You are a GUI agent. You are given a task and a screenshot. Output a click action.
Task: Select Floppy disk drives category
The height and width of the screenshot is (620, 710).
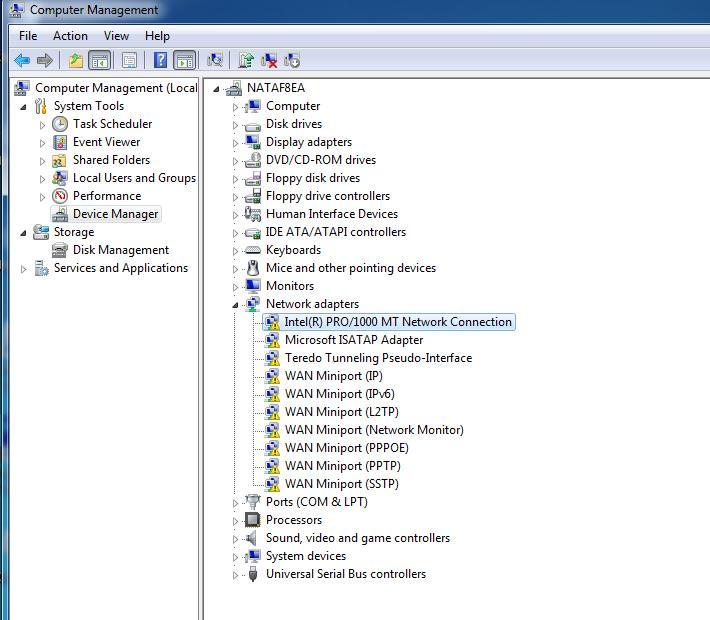point(313,178)
